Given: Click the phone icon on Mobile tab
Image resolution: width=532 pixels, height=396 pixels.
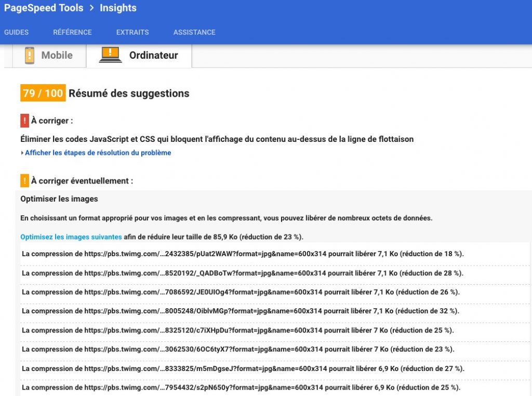Looking at the screenshot, I should (x=30, y=56).
